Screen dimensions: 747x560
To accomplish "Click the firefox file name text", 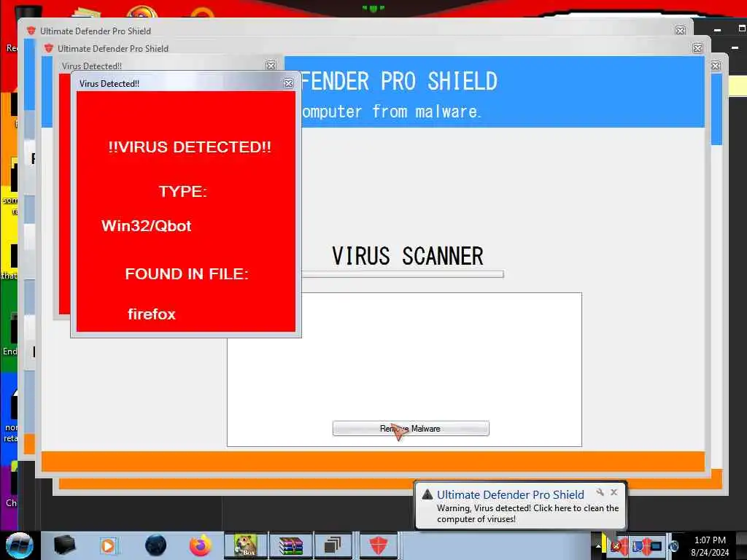I will coord(152,314).
